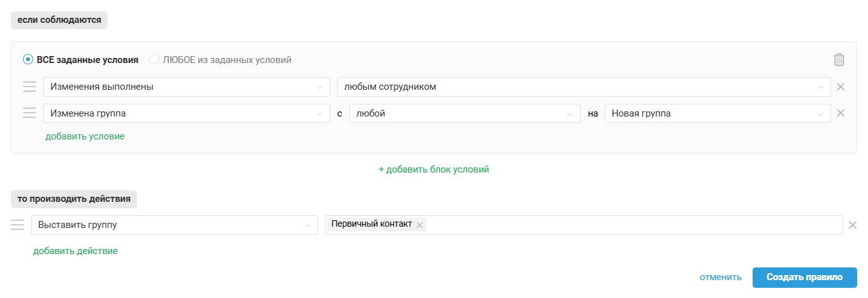868x298 pixels.
Task: Expand the "Изменена группа" condition dropdown
Action: 186,113
